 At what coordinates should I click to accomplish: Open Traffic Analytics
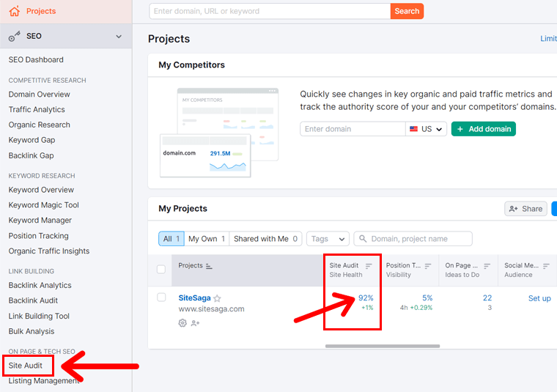[x=37, y=109]
